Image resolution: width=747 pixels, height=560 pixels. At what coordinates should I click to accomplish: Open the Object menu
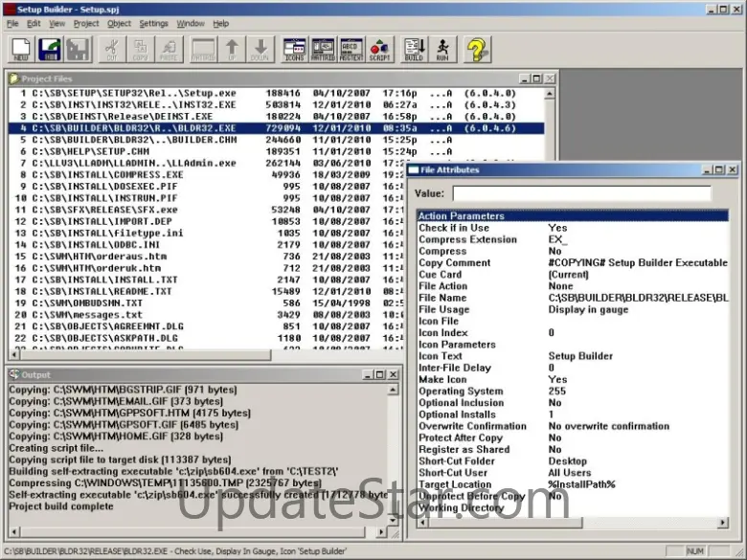click(x=119, y=23)
